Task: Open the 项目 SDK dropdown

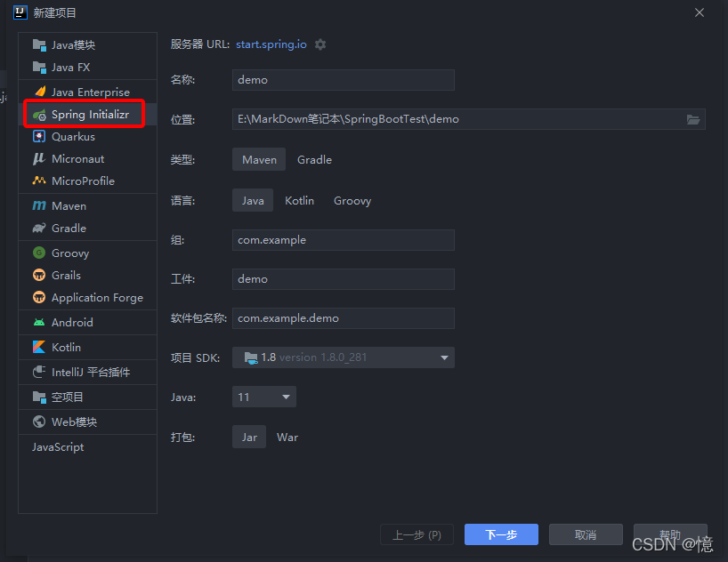Action: tap(344, 357)
